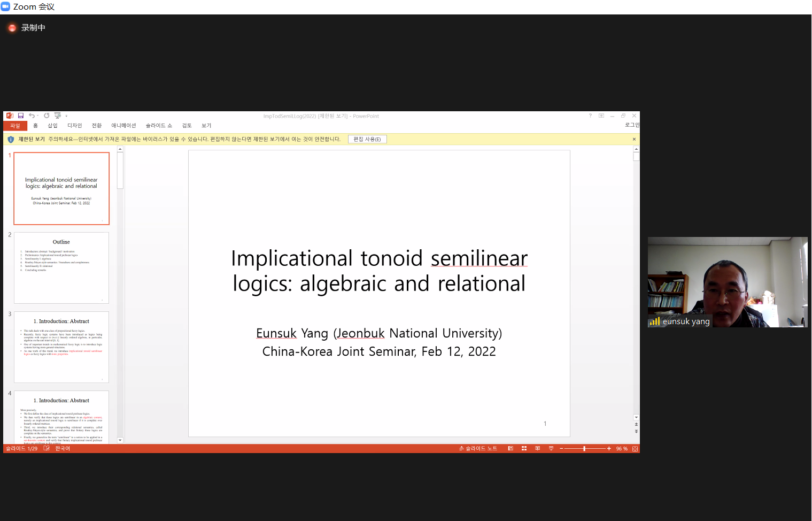
Task: Click the thumbnail pane scroll-down arrow
Action: 120,440
